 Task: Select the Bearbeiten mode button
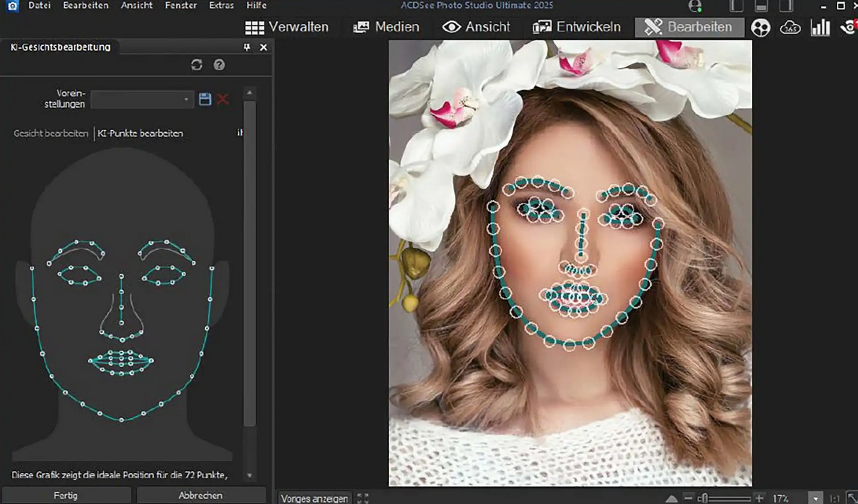(689, 27)
